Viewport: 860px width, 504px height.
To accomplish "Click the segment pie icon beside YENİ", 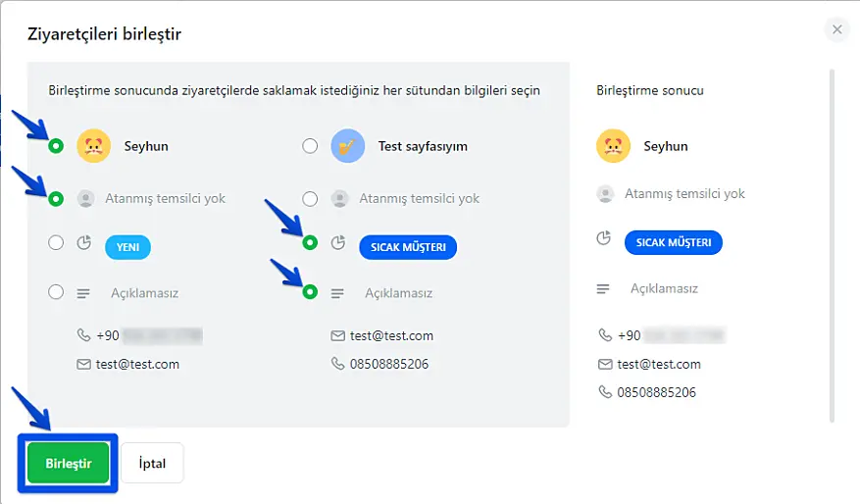I will click(x=84, y=243).
